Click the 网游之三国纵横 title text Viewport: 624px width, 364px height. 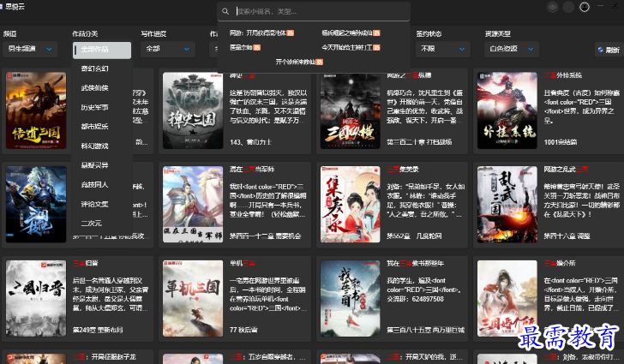tap(409, 75)
